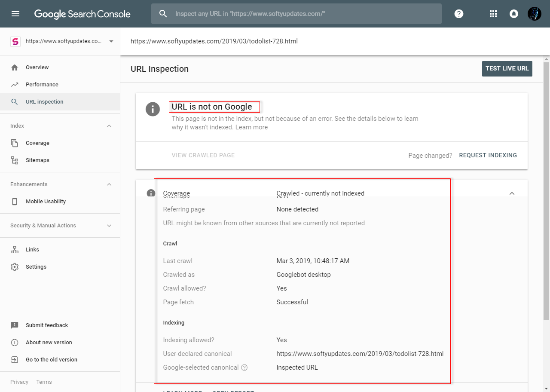Collapse the Enhancements section
This screenshot has height=392, width=550.
pos(109,184)
